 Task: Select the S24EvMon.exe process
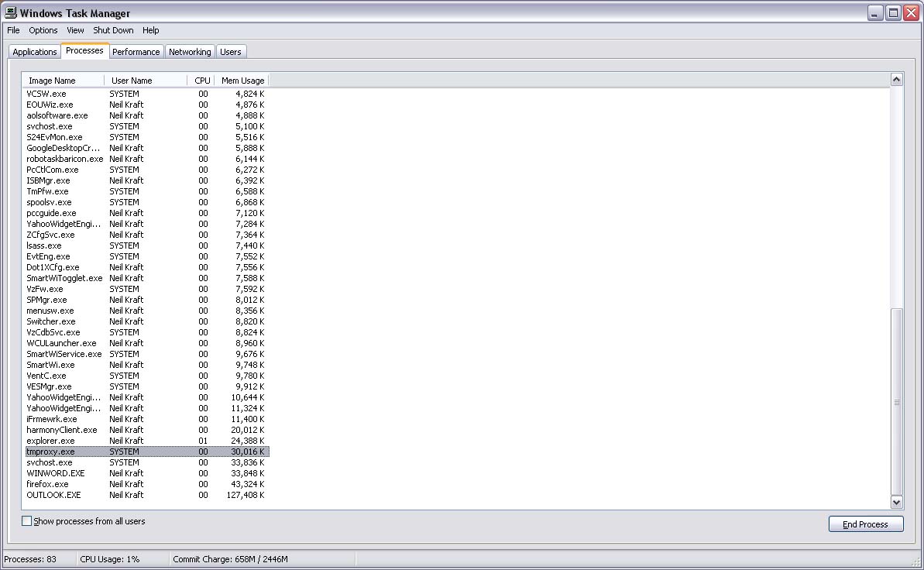pos(147,137)
